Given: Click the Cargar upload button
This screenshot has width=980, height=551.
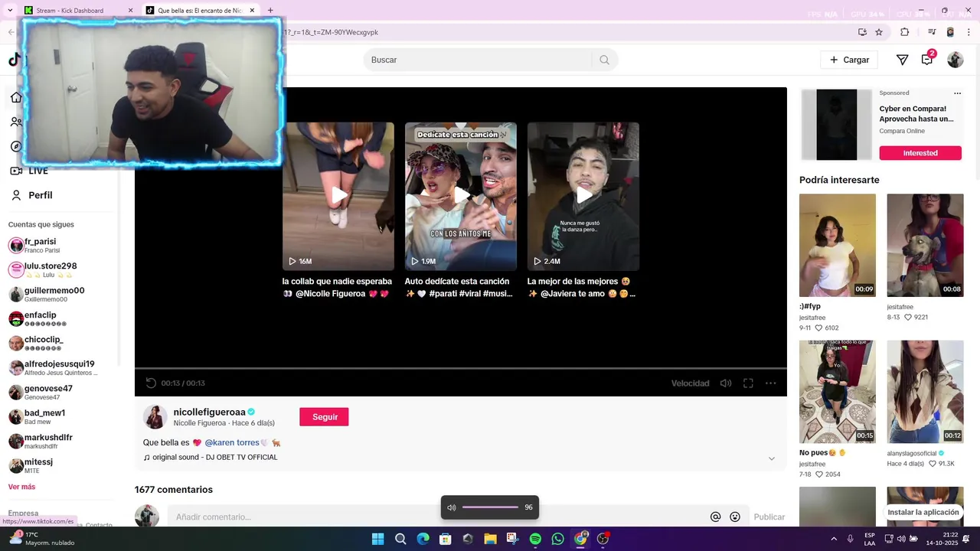Looking at the screenshot, I should click(849, 60).
